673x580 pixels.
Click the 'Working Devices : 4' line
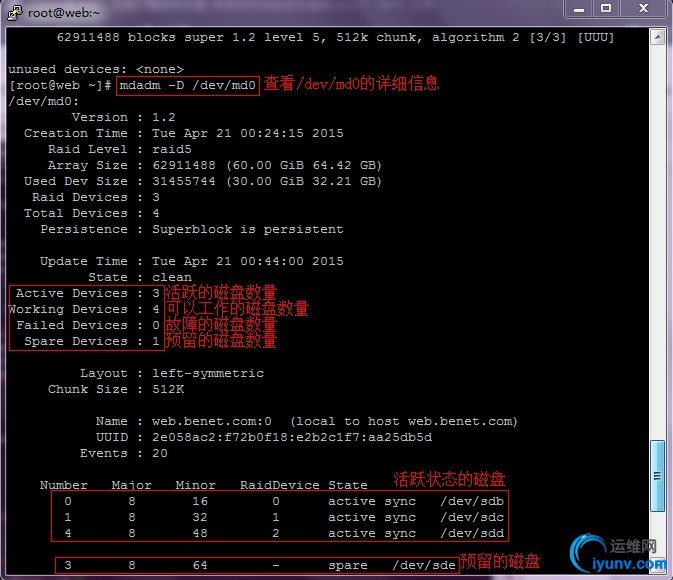(84, 309)
